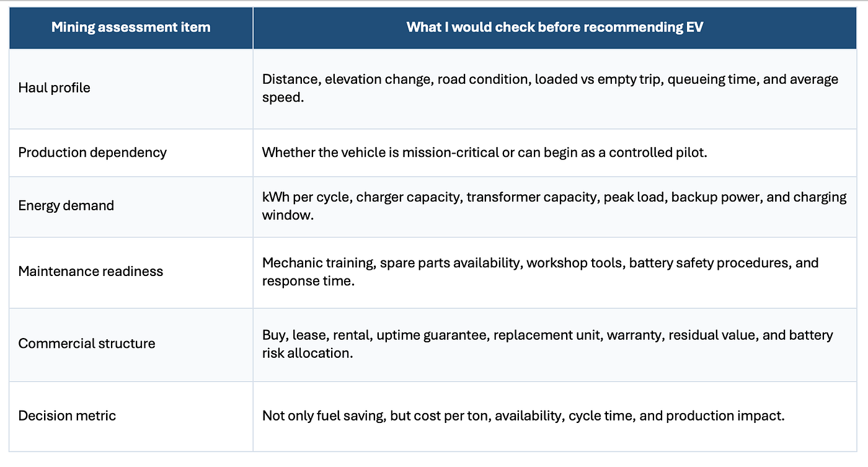Click the buy, lease, rental description cell
This screenshot has height=467, width=868.
click(x=555, y=344)
